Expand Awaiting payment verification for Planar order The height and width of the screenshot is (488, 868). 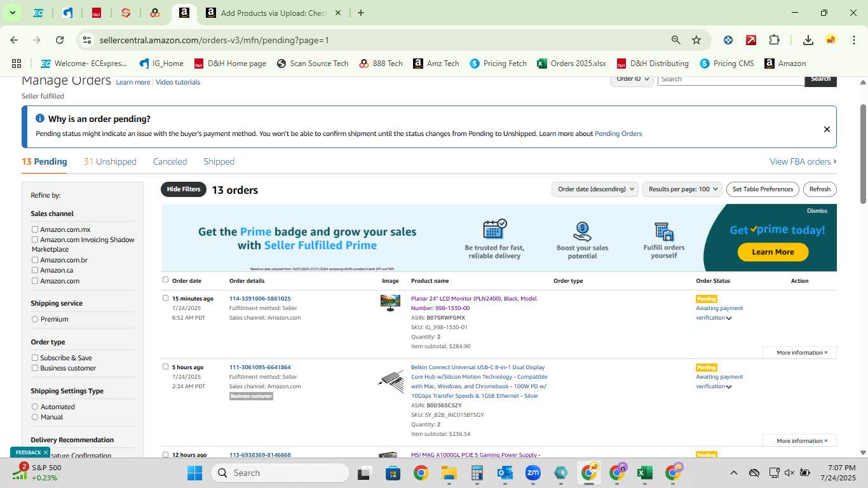point(729,318)
